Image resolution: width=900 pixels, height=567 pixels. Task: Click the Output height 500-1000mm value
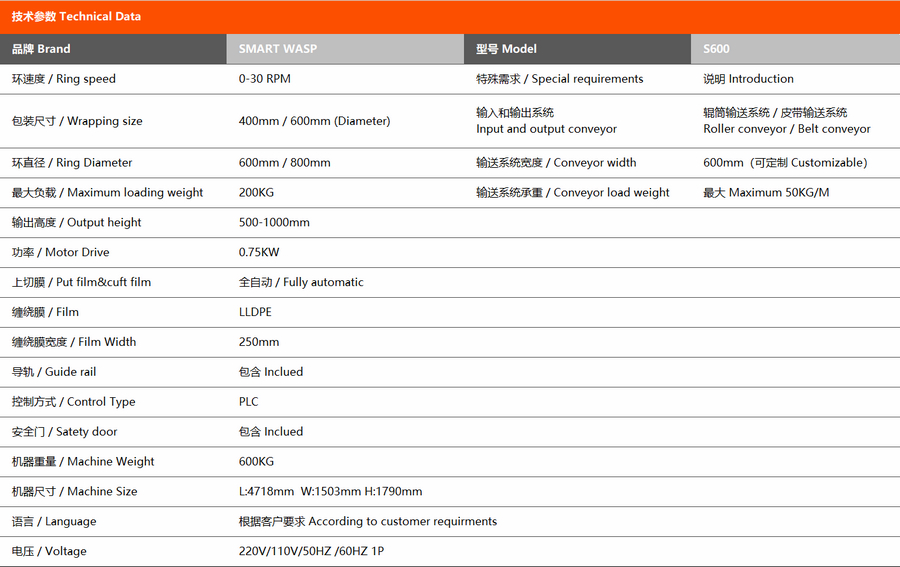point(274,223)
